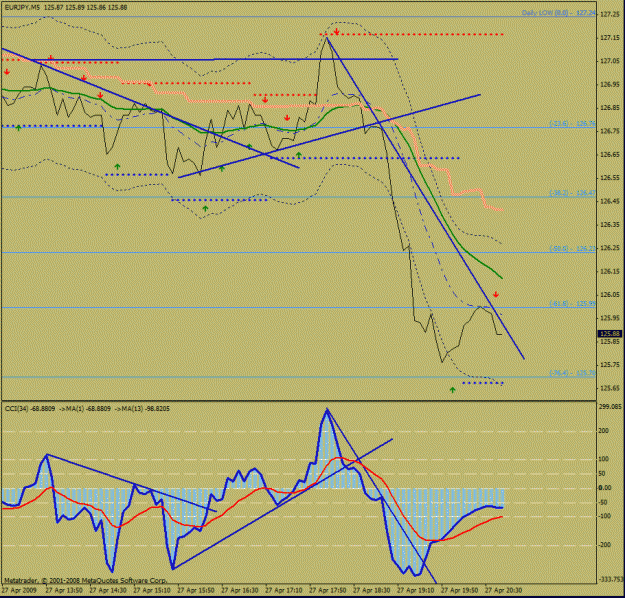The height and width of the screenshot is (598, 625).
Task: Click the 27 Apr 16:30 time label
Action: [x=240, y=590]
